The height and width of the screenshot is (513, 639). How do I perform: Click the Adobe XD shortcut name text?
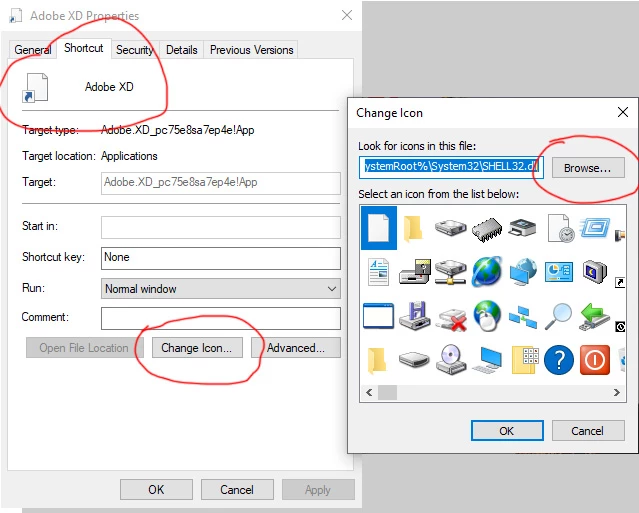pos(109,87)
